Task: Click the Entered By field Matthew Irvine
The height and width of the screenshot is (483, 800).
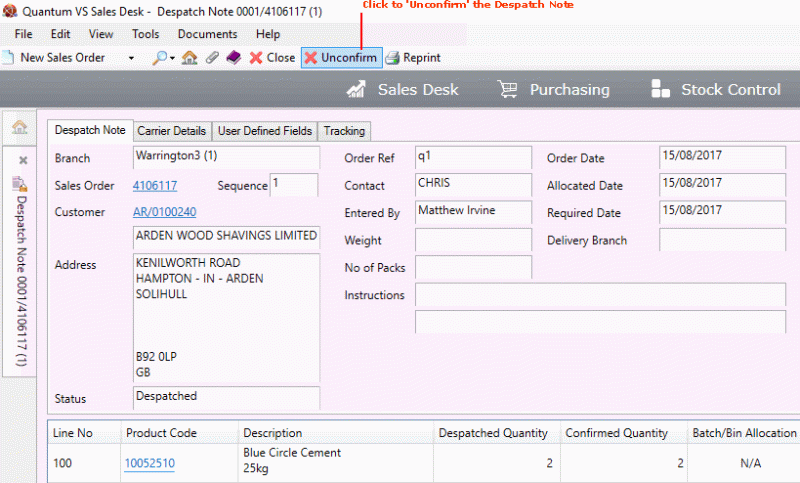Action: 473,212
